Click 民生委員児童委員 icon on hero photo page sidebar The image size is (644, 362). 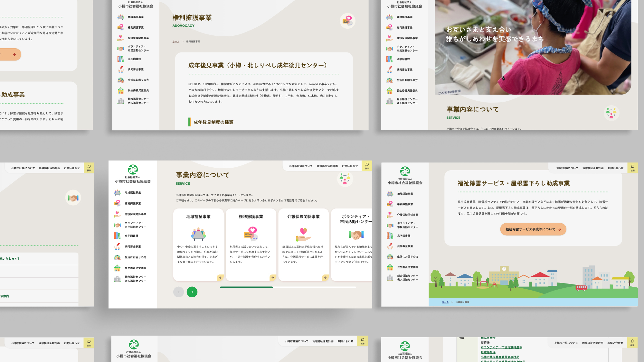(x=389, y=91)
